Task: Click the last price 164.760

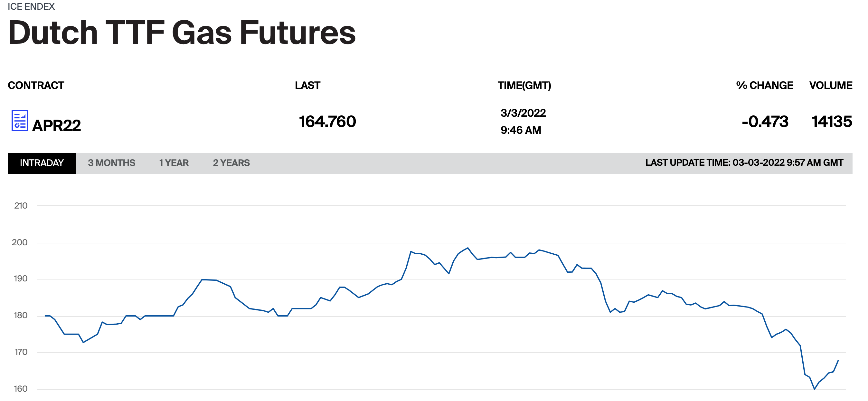Action: point(327,122)
